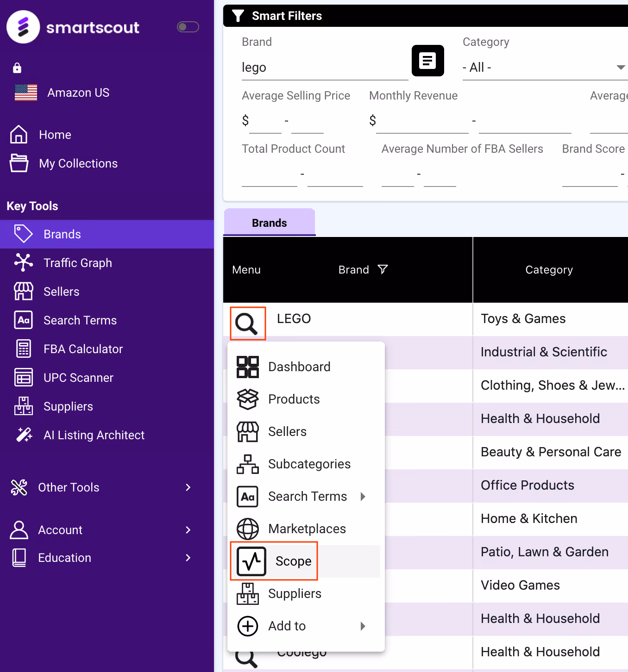This screenshot has width=628, height=672.
Task: Click the Brand column filter icon
Action: pos(383,269)
